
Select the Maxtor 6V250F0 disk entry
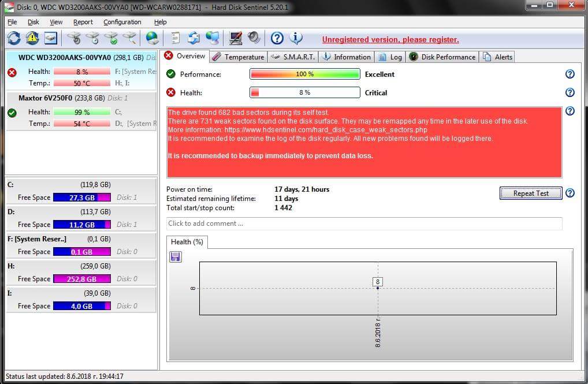click(81, 111)
